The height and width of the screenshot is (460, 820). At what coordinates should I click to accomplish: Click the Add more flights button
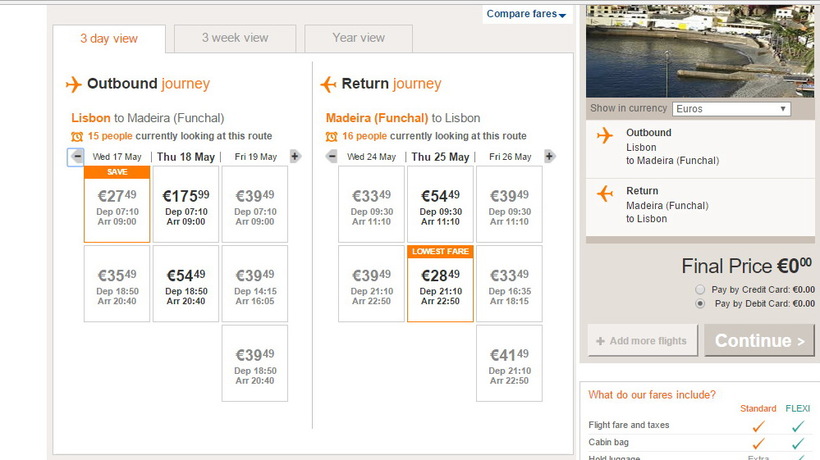(x=642, y=341)
